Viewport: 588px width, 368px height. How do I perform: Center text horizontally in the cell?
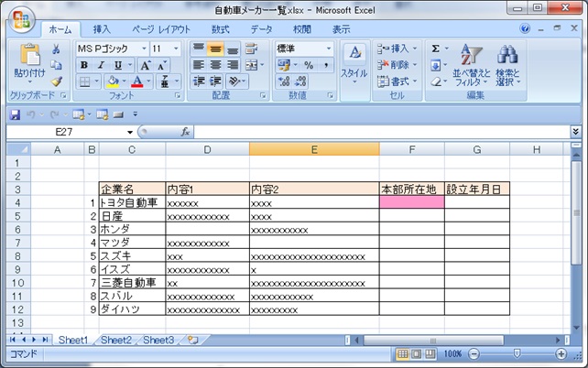click(x=215, y=65)
